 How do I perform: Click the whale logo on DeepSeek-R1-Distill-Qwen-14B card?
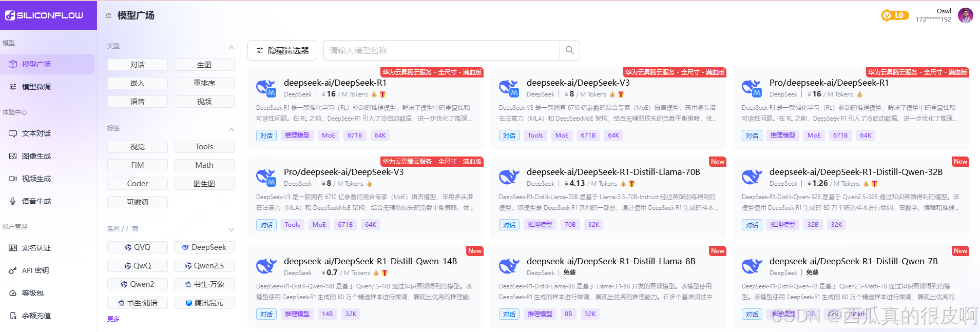coord(266,266)
